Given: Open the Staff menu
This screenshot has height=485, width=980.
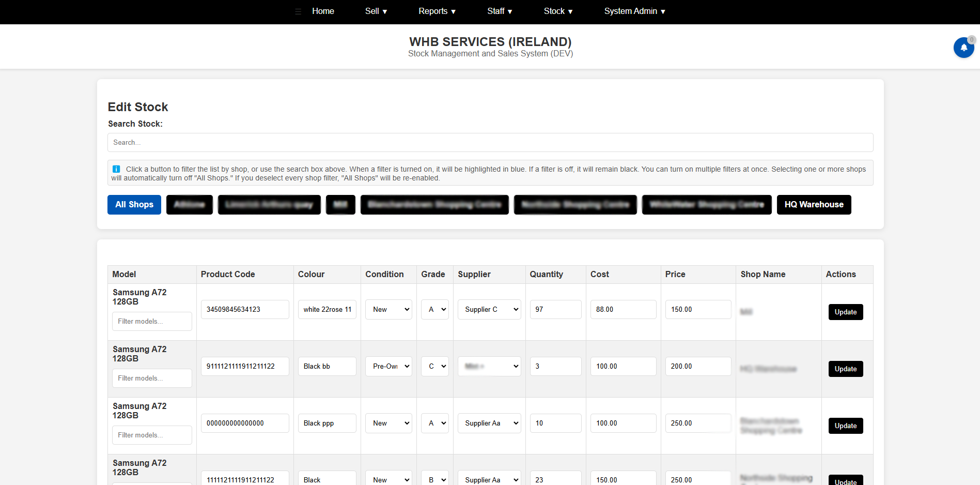Looking at the screenshot, I should coord(500,11).
